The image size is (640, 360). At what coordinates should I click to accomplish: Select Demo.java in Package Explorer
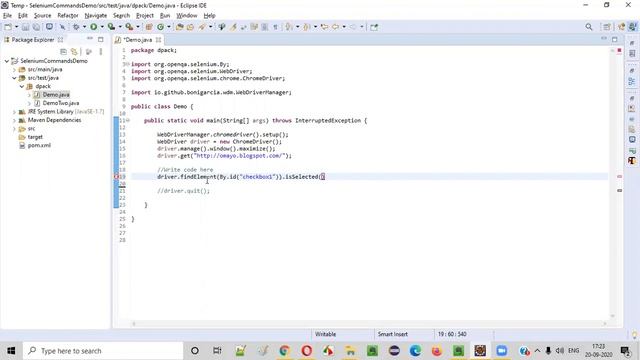(56, 95)
